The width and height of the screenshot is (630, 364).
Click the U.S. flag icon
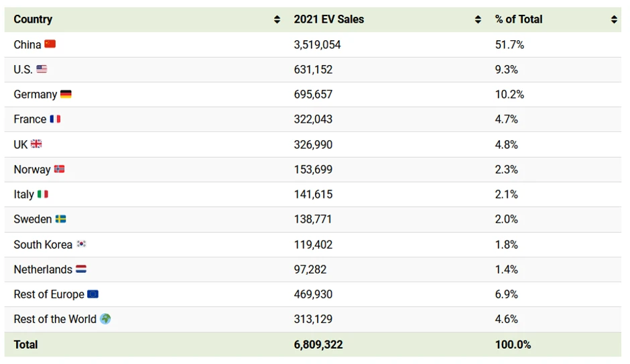coord(42,69)
